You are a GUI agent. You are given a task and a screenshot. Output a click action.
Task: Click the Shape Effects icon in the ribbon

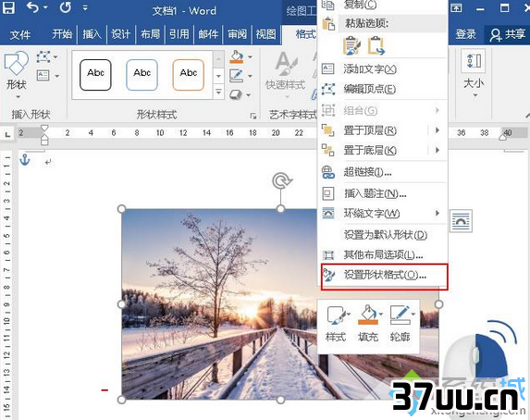coord(236,94)
